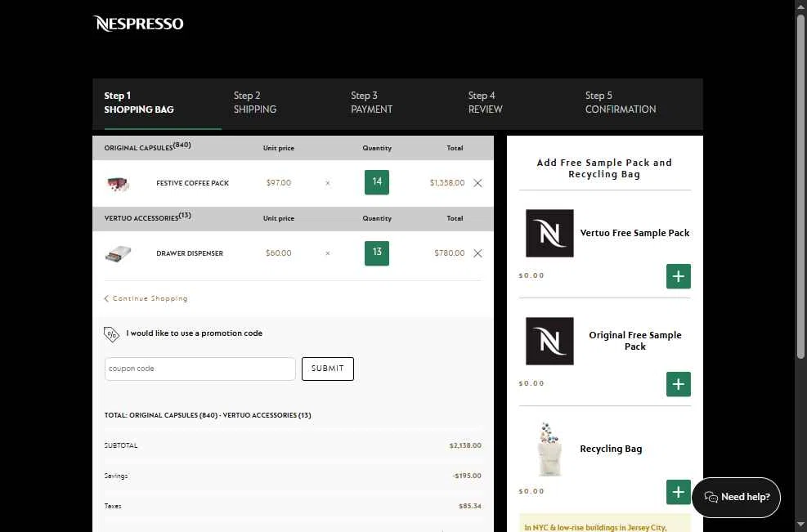
Task: Select the $780.00 total text
Action: [450, 253]
